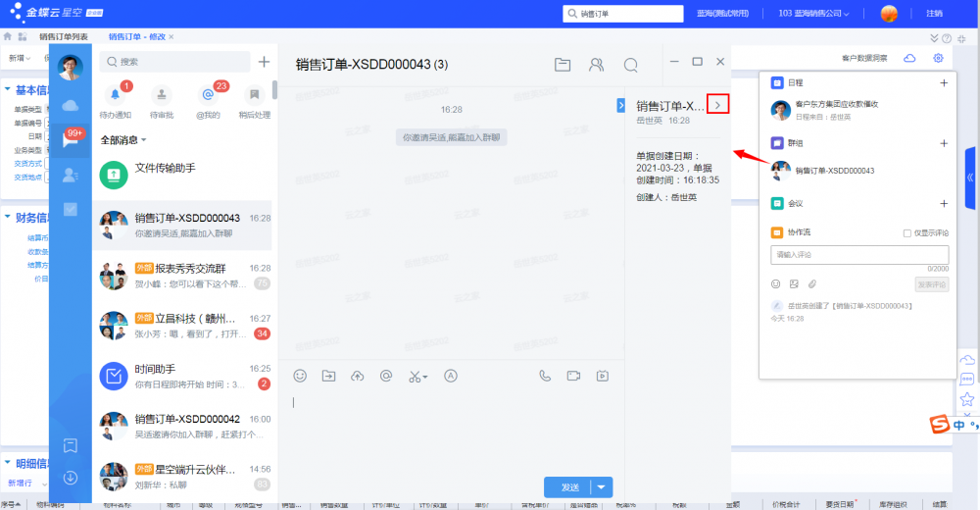Open group files folder icon

click(x=563, y=65)
